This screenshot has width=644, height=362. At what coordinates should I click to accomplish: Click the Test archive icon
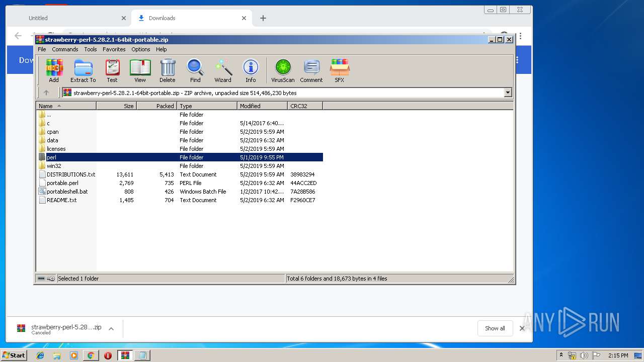pos(112,70)
